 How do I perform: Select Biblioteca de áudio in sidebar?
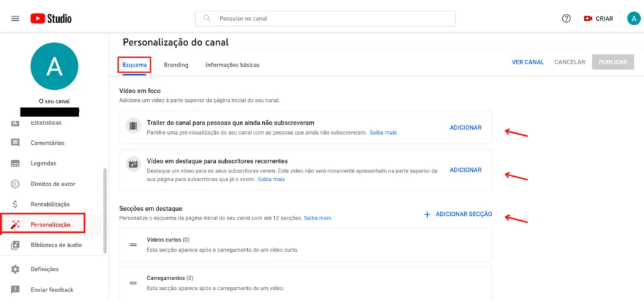coord(55,245)
